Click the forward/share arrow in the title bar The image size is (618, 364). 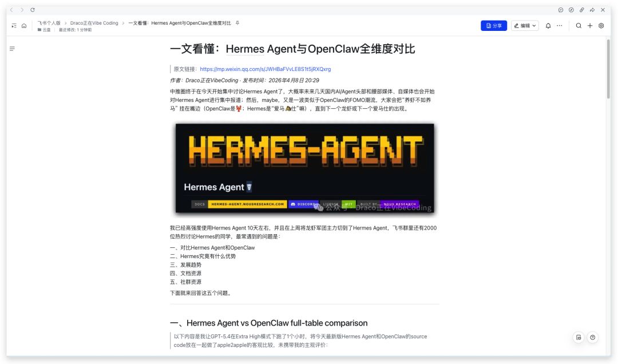(x=592, y=10)
